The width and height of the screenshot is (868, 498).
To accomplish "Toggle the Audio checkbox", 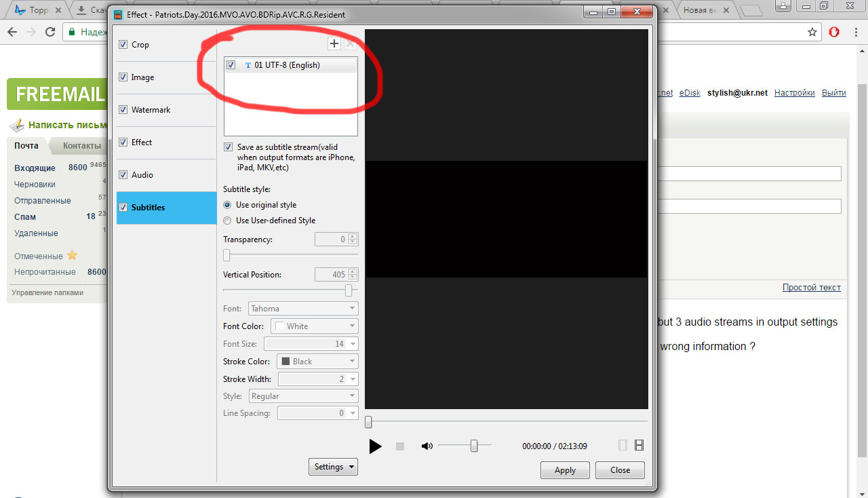I will click(x=123, y=175).
